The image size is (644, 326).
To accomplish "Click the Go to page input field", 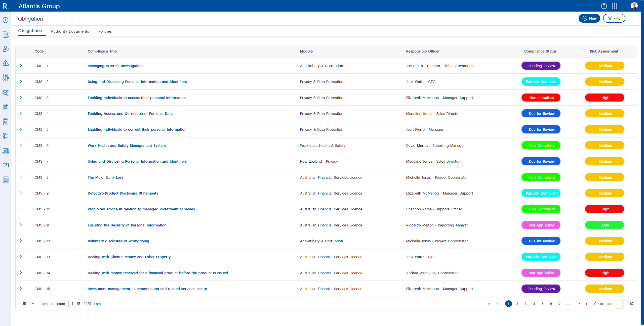I will [x=619, y=304].
